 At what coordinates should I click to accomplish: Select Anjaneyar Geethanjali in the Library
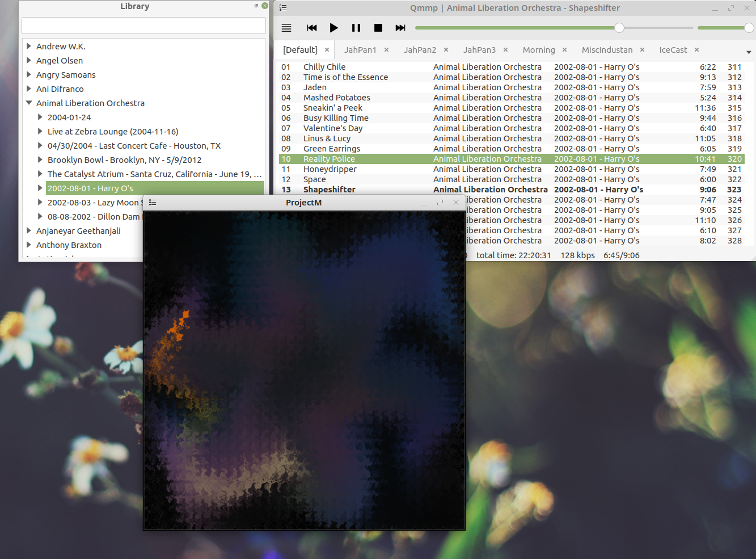tap(78, 230)
